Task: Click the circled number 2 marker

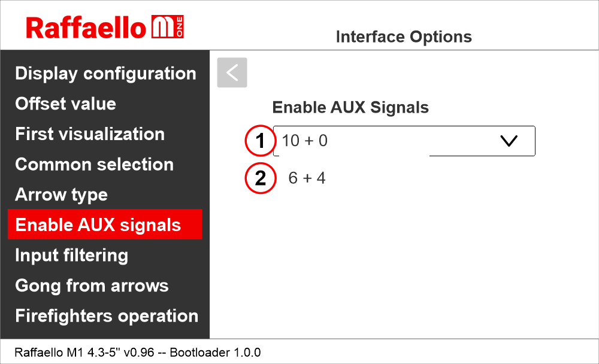Action: pyautogui.click(x=260, y=178)
